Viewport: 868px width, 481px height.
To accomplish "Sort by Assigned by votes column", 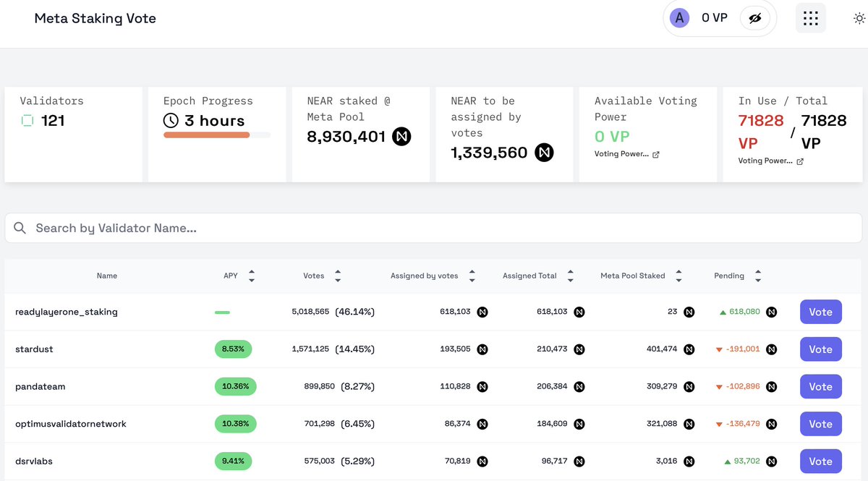I will point(472,276).
